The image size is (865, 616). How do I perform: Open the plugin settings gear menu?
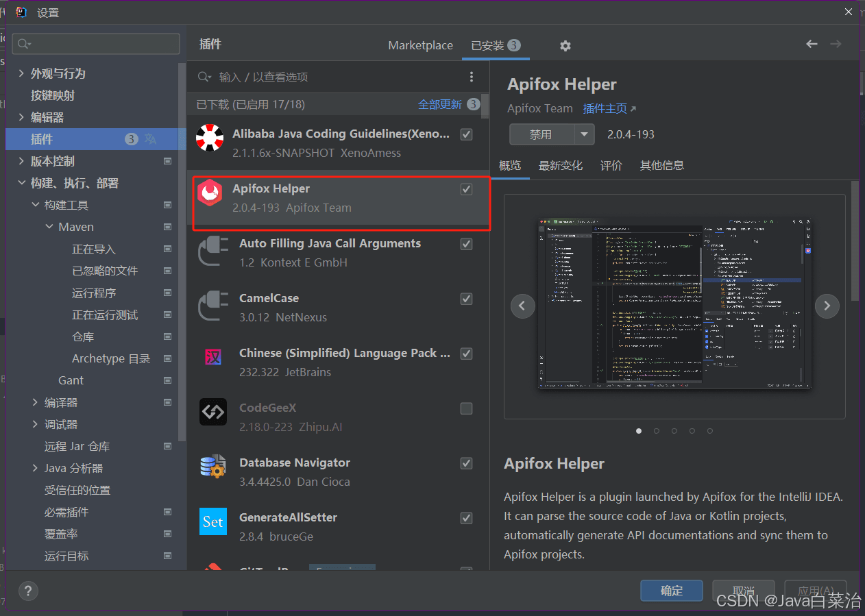[565, 45]
